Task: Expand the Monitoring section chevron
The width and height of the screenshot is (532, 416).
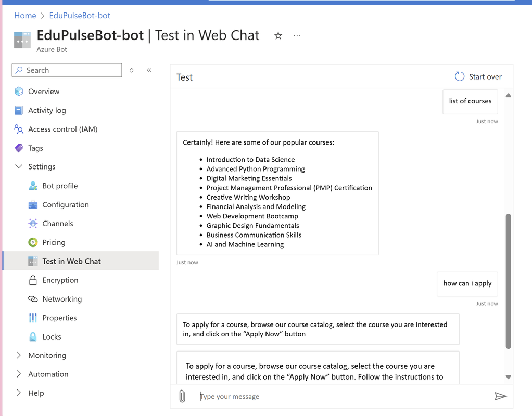Action: pos(19,355)
